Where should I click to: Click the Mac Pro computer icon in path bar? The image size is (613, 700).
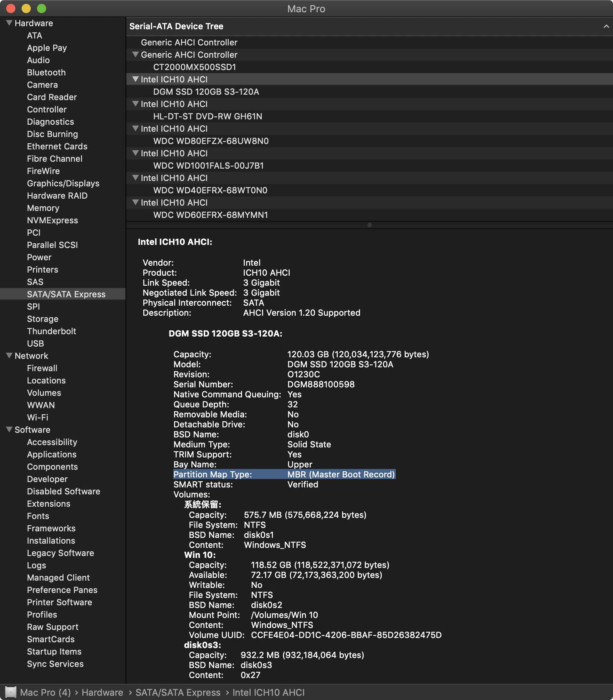pos(11,692)
